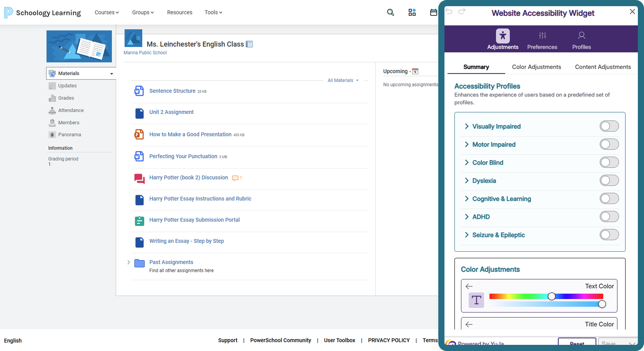The width and height of the screenshot is (644, 351).
Task: Open the Preferences sliders icon
Action: click(542, 35)
